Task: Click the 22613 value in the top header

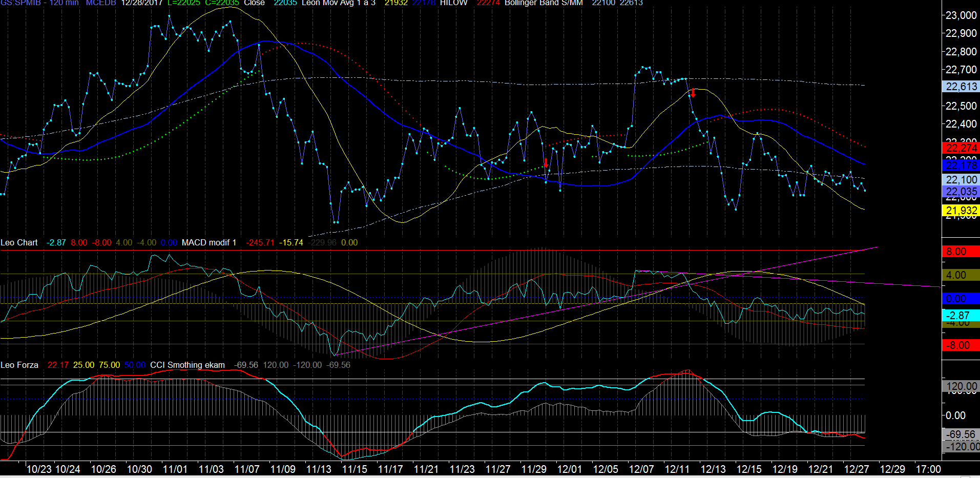Action: [x=631, y=3]
